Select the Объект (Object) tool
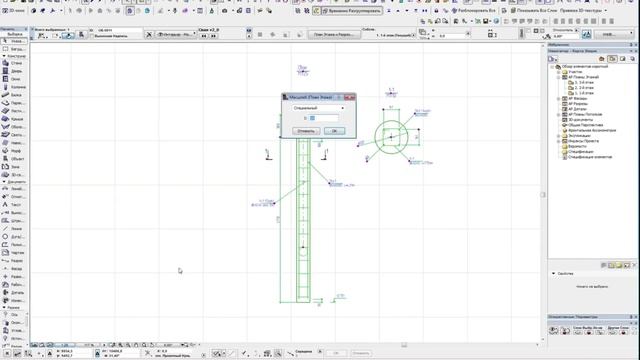This screenshot has height=360, width=640. click(13, 159)
